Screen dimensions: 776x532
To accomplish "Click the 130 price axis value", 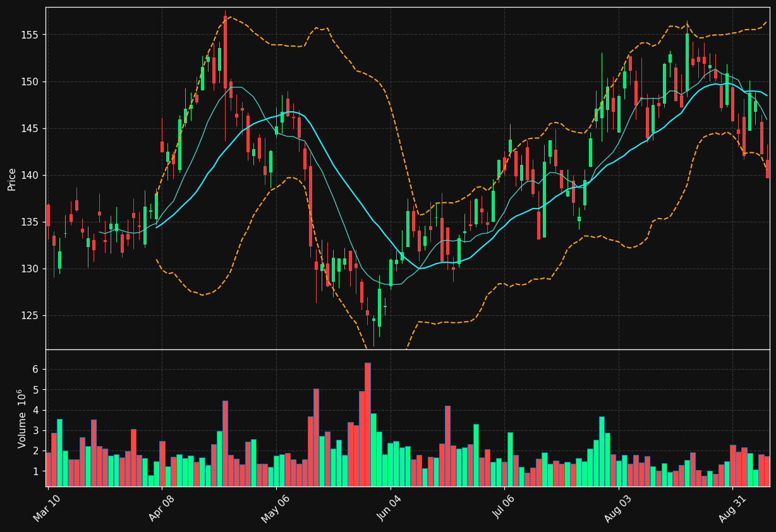I will click(x=31, y=269).
